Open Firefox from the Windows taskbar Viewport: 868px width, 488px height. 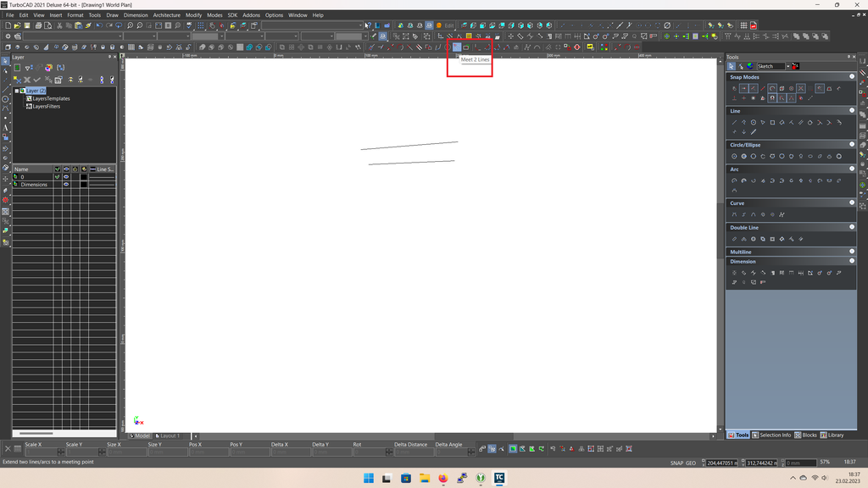(x=442, y=478)
